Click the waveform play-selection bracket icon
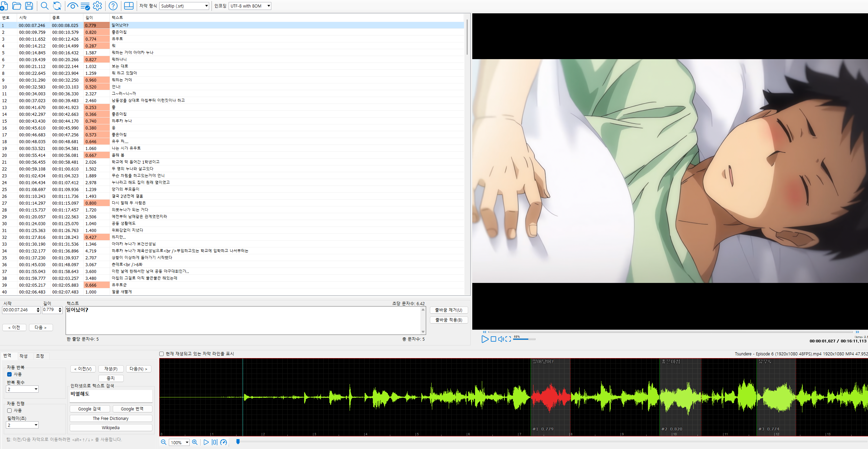 (x=215, y=442)
